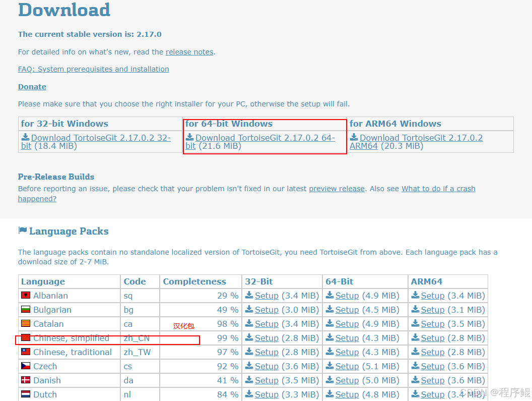The width and height of the screenshot is (532, 401).
Task: Click the Bulgarian flag icon
Action: tap(26, 310)
